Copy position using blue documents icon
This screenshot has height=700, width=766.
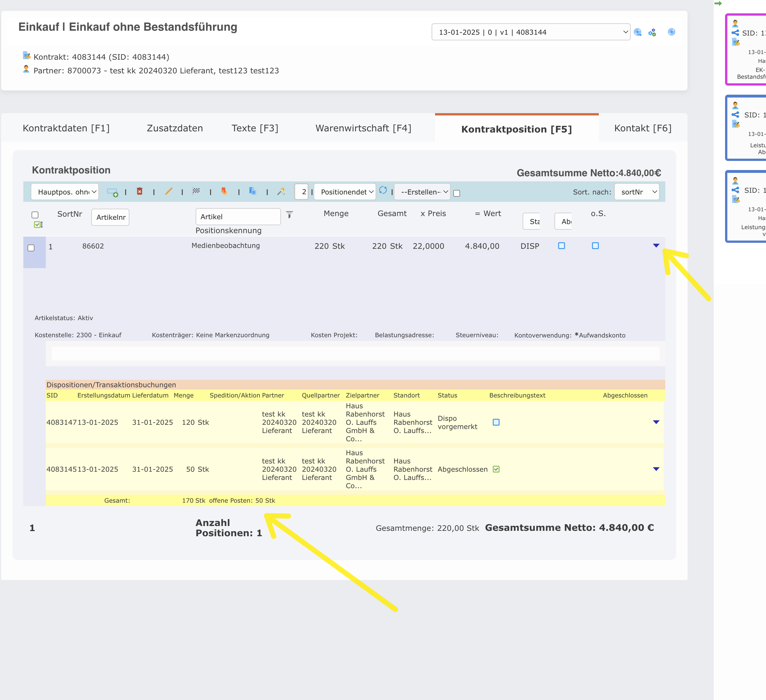pyautogui.click(x=253, y=192)
